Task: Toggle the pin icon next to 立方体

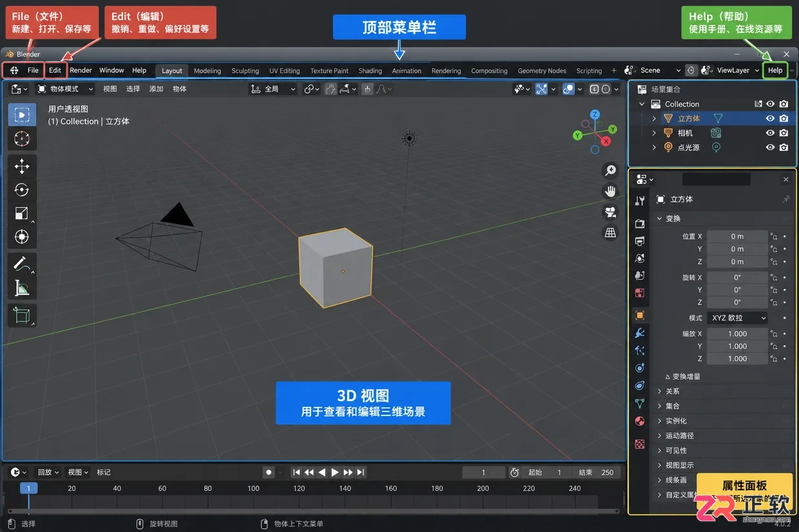Action: point(785,199)
